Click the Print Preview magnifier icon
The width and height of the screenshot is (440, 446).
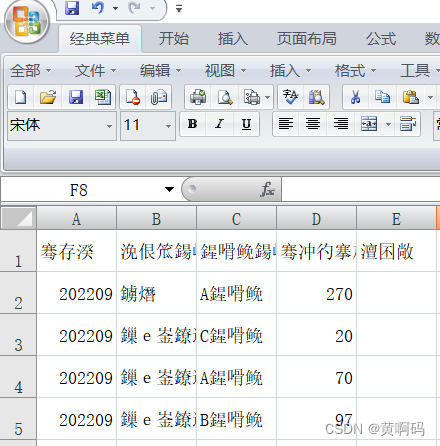point(225,97)
